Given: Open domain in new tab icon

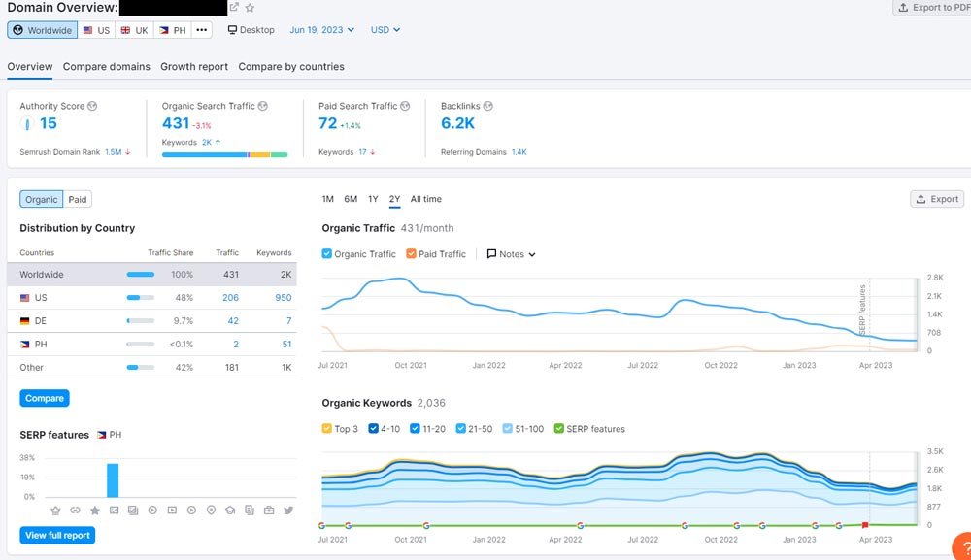Looking at the screenshot, I should 234,8.
